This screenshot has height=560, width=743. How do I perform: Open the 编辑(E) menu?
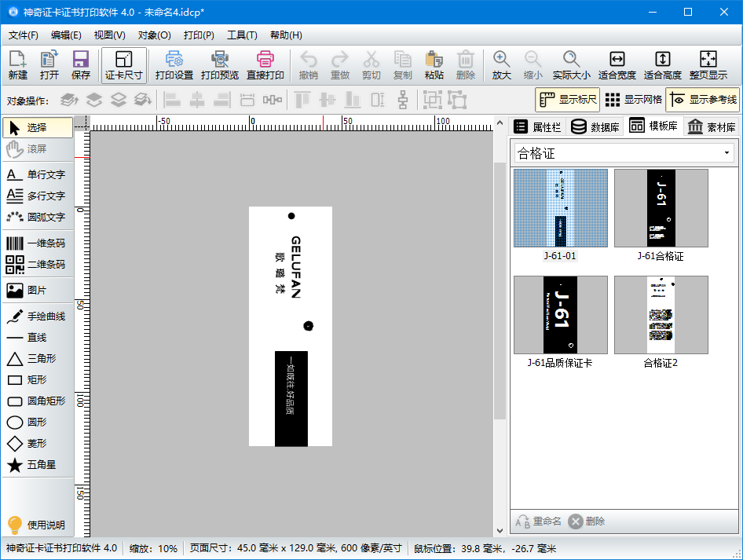66,35
